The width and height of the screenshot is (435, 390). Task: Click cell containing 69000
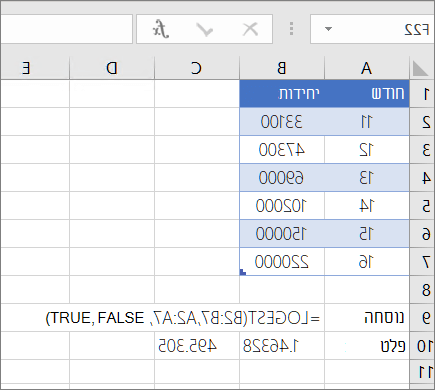[282, 178]
